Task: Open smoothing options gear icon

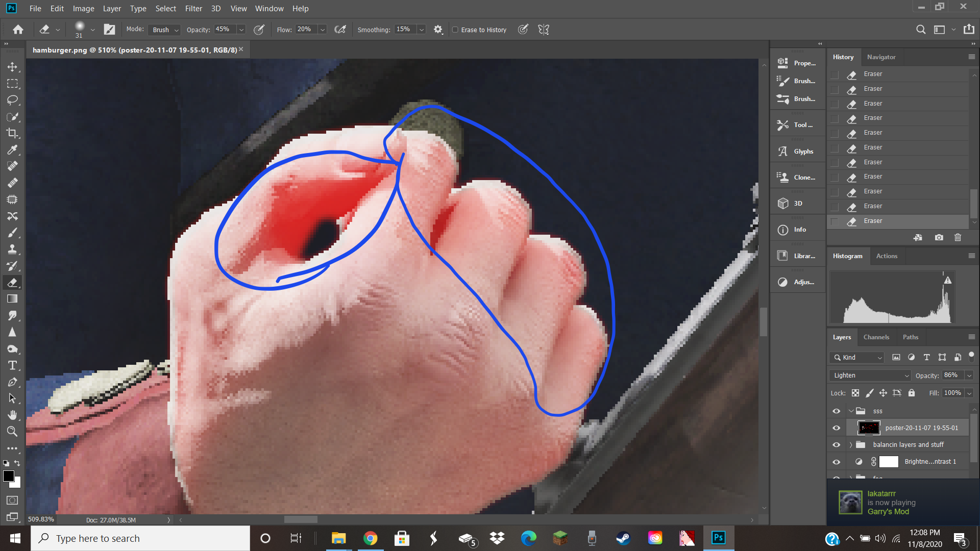Action: coord(438,30)
